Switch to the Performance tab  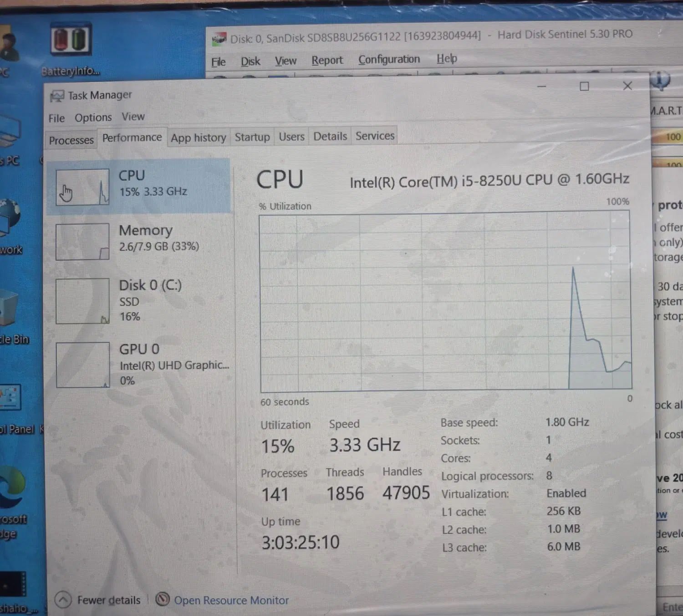(132, 138)
